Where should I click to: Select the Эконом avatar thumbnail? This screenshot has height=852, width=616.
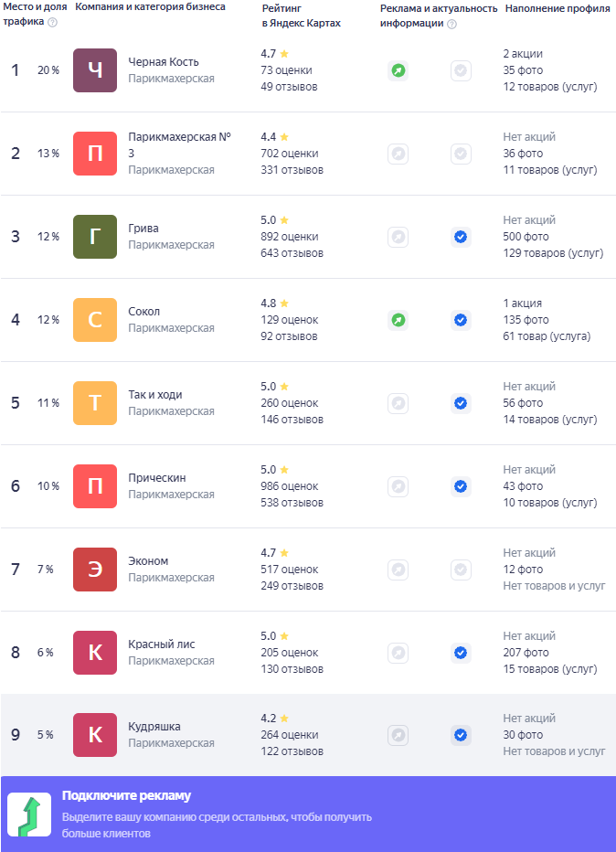pos(95,570)
